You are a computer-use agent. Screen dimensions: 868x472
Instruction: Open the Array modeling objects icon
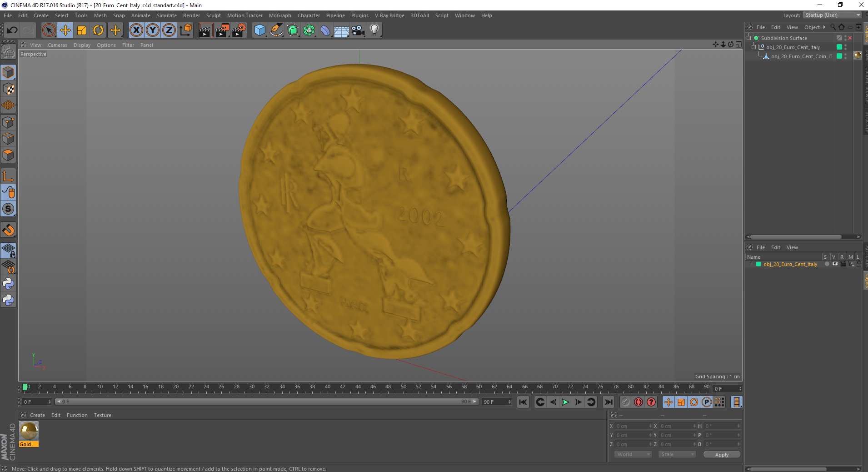[309, 30]
